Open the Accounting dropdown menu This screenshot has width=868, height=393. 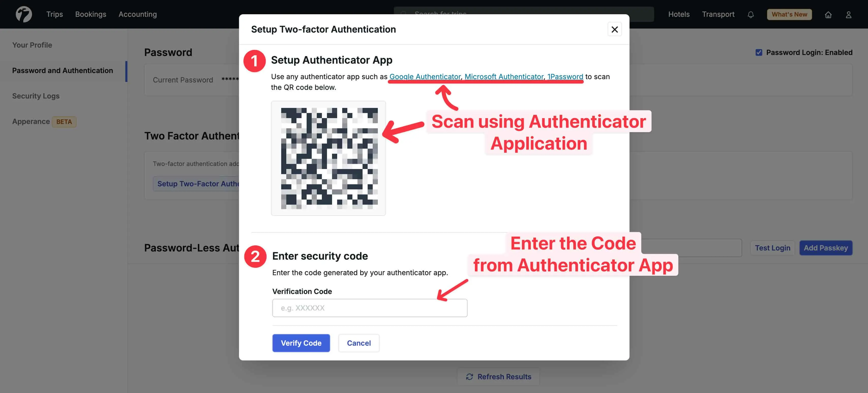[x=138, y=14]
